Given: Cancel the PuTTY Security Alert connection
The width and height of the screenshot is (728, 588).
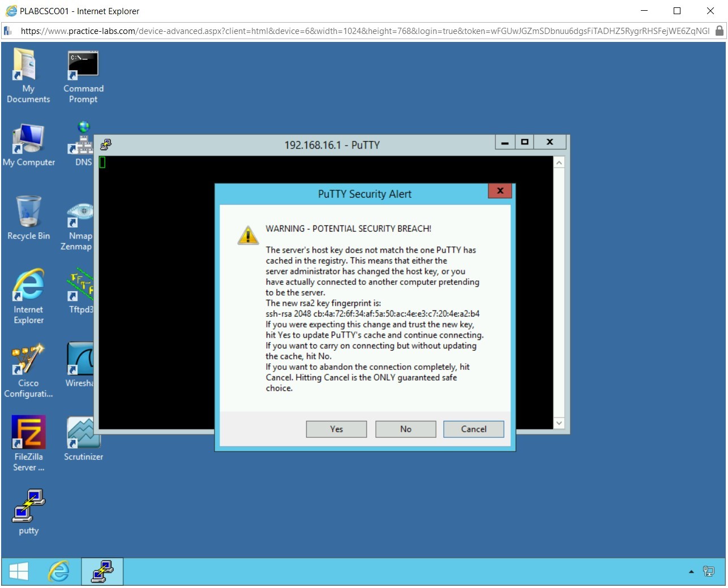Looking at the screenshot, I should pos(473,429).
